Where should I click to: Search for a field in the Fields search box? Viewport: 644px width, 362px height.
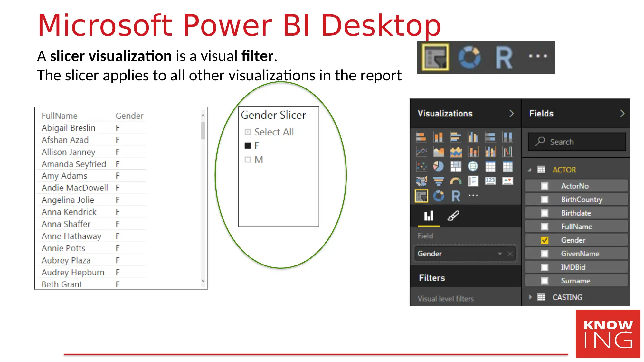578,142
